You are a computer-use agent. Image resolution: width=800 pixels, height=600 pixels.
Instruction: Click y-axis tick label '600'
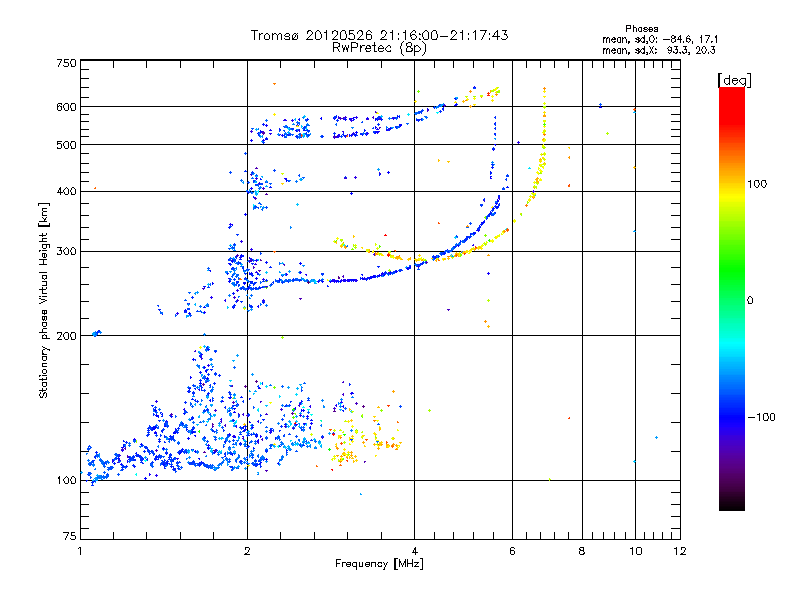click(x=67, y=107)
